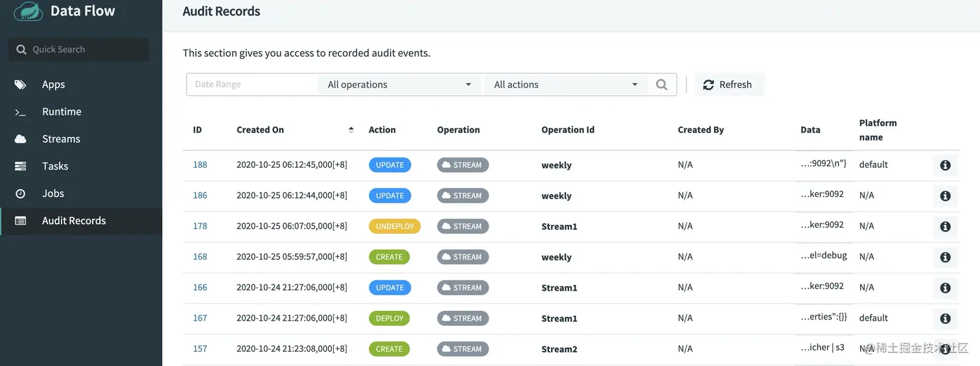Click the Created By column header

tap(701, 130)
